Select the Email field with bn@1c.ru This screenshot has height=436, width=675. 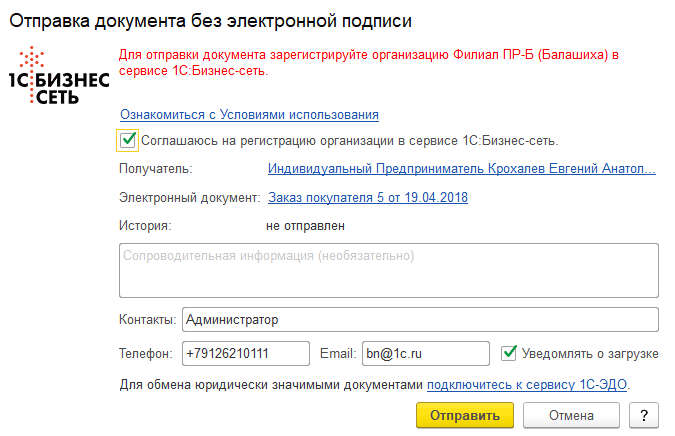[x=425, y=353]
